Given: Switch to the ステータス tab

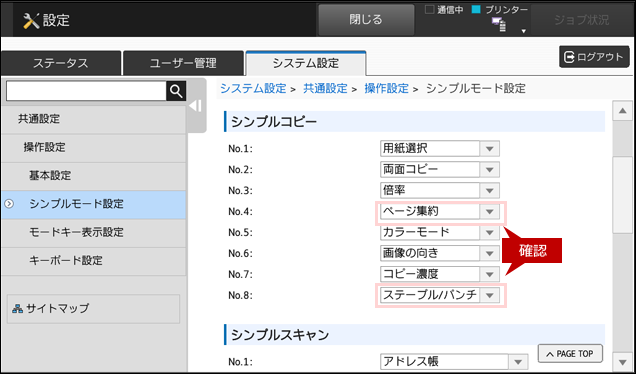Looking at the screenshot, I should point(61,63).
